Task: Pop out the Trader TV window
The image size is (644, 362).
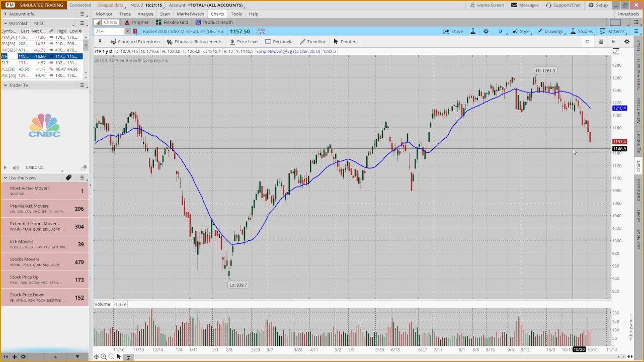Action: pyautogui.click(x=84, y=167)
